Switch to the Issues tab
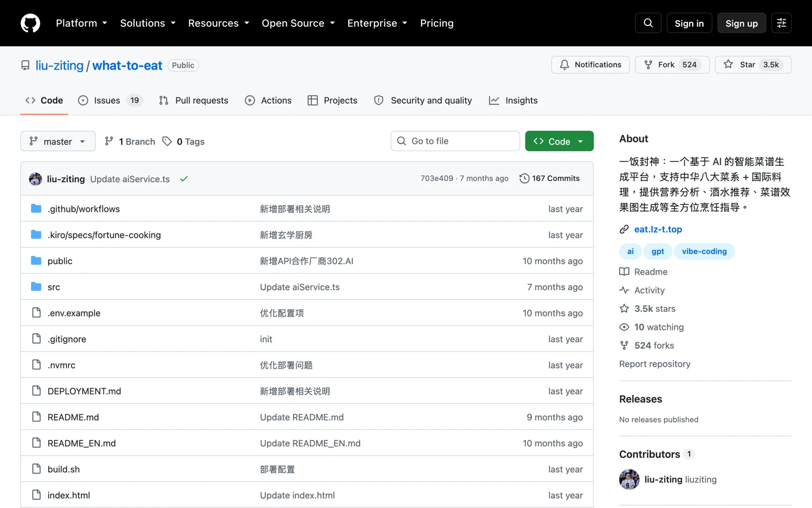 click(110, 101)
